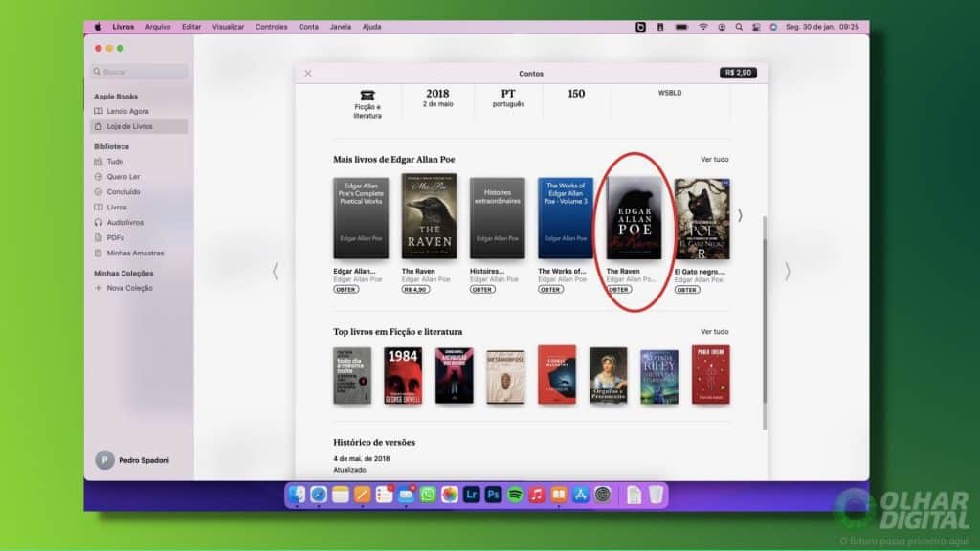Launch Safari from the dock

319,495
